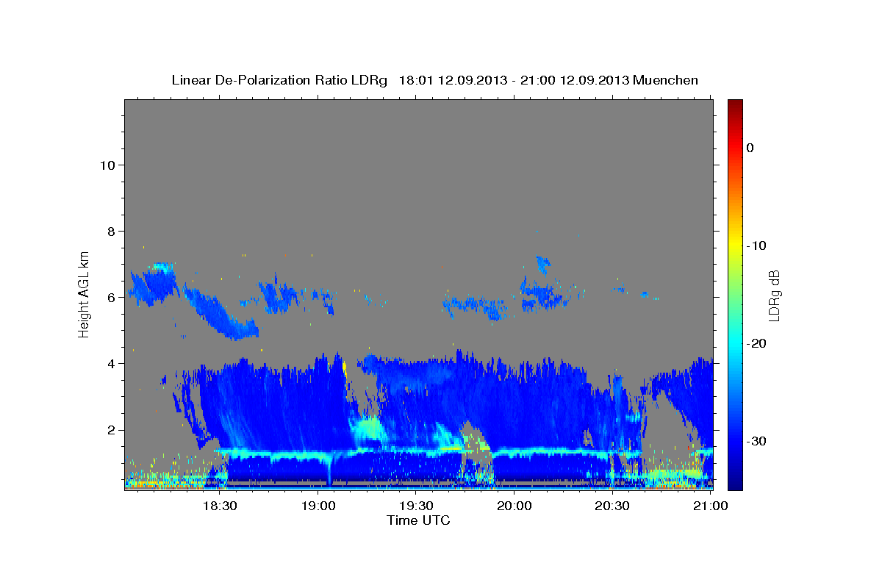Click the '0' colorbar tick label

click(x=750, y=148)
